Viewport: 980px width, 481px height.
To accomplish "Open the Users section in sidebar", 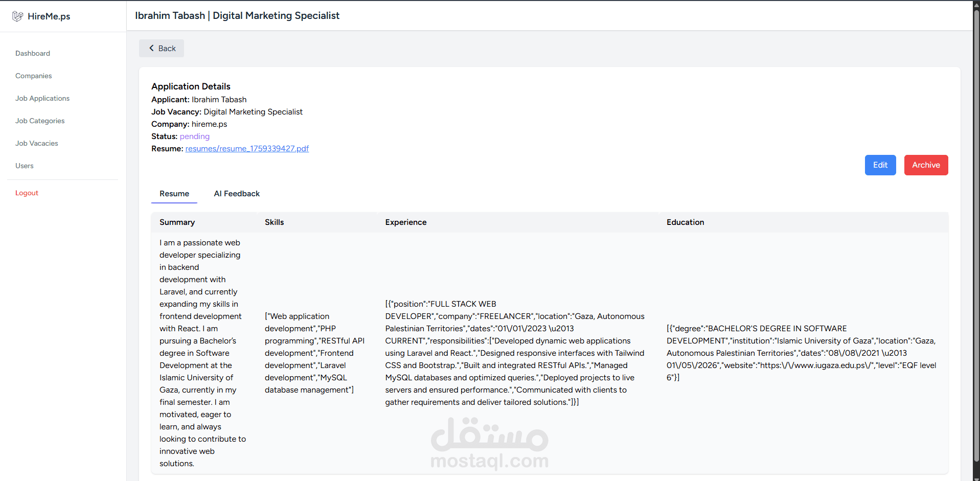I will point(25,166).
